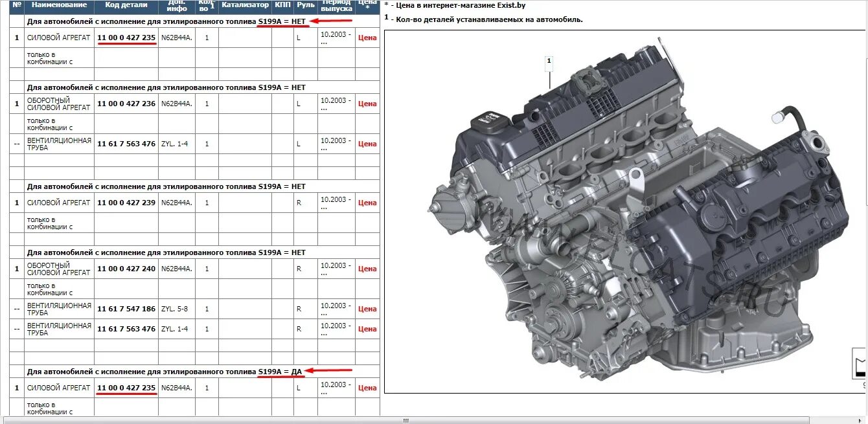868x424 pixels.
Task: Click ОБОРОТНЫЙ СИЛОВОЙ АГРЕГАТ name in 427 236 row
Action: (59, 104)
